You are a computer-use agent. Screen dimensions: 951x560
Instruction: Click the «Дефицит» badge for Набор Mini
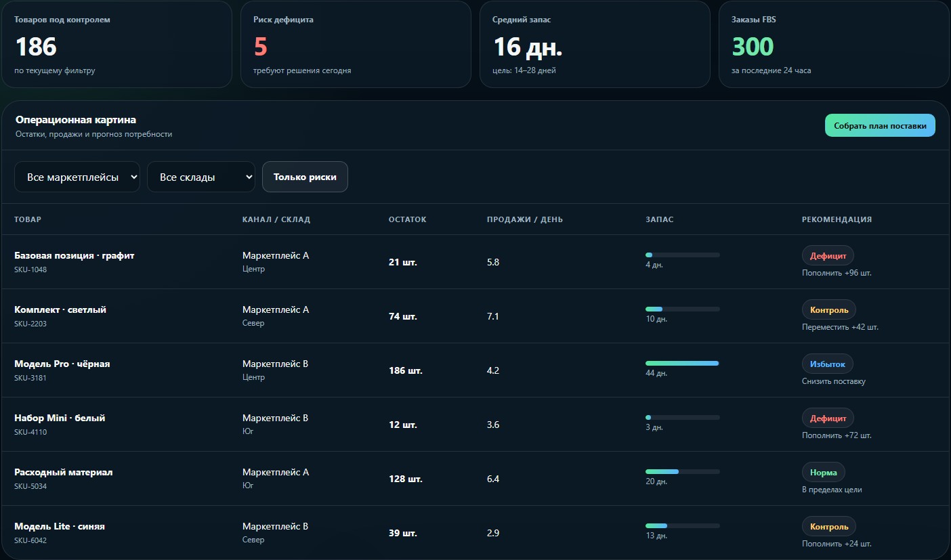(828, 418)
